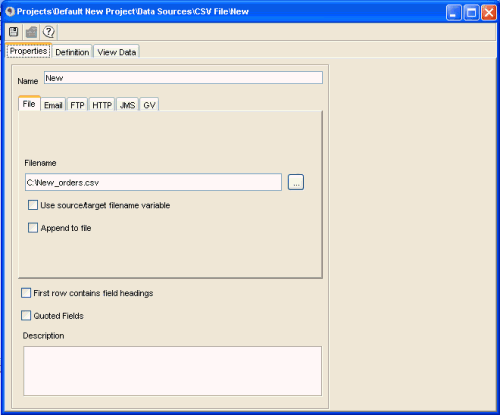Screen dimensions: 500x415
Task: Open the HTTP tab
Action: click(x=102, y=105)
